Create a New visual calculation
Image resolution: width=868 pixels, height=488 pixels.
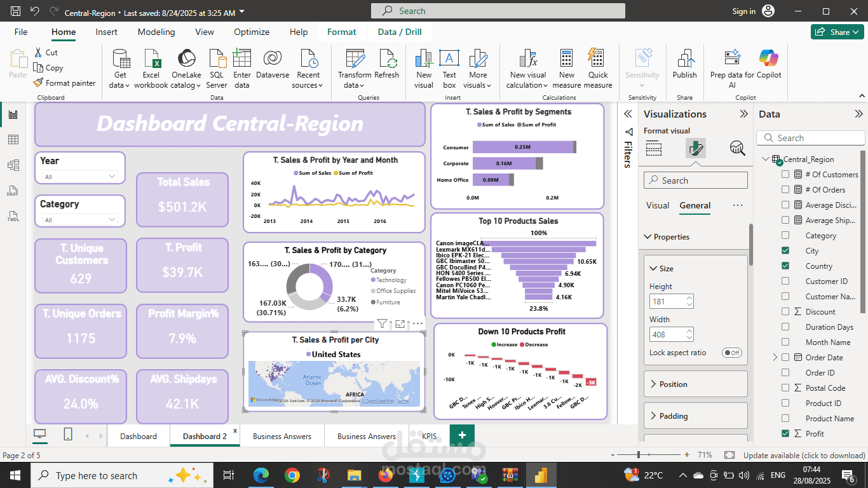[528, 69]
